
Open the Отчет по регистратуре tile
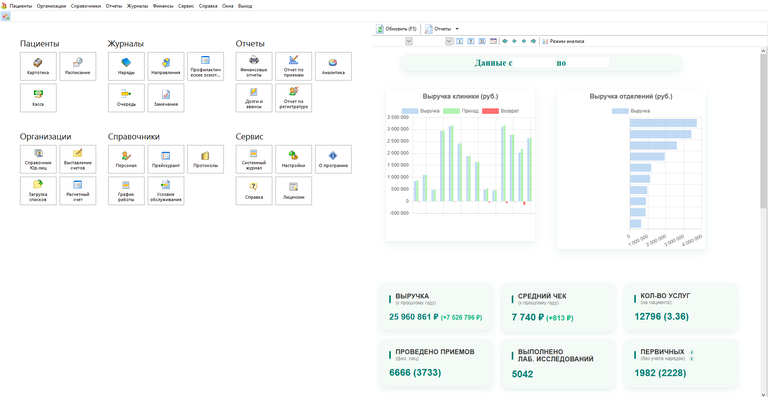tap(293, 98)
